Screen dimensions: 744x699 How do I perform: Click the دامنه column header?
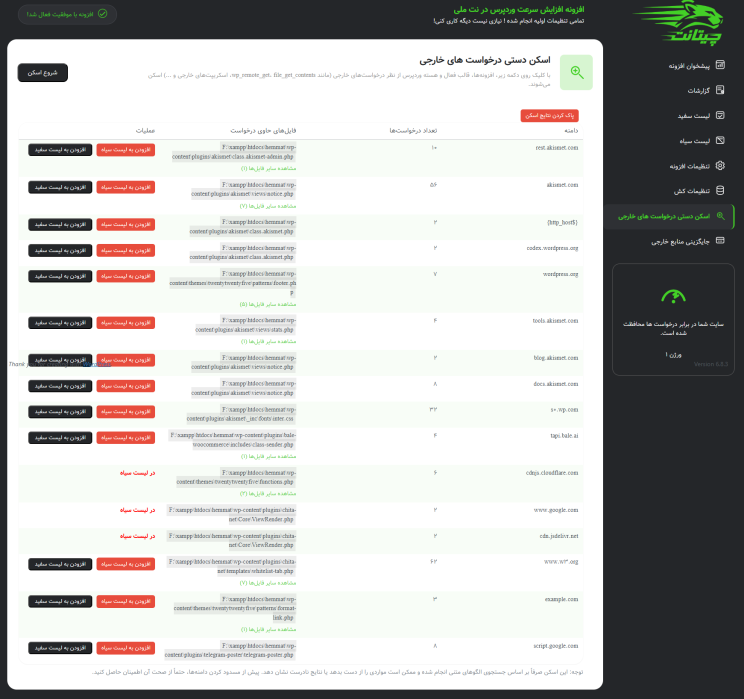(x=571, y=130)
